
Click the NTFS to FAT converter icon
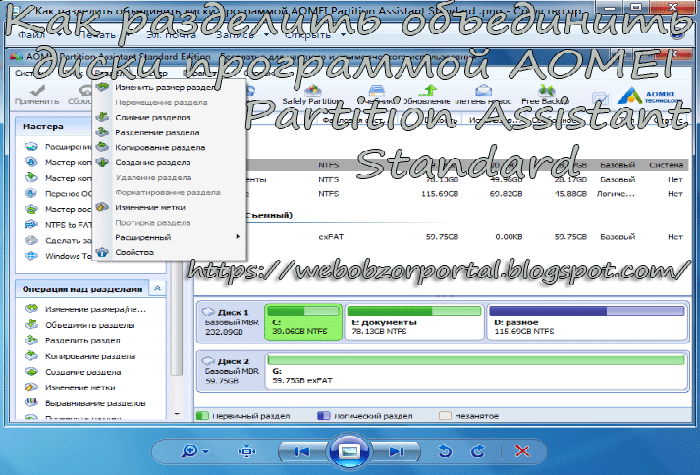(31, 225)
